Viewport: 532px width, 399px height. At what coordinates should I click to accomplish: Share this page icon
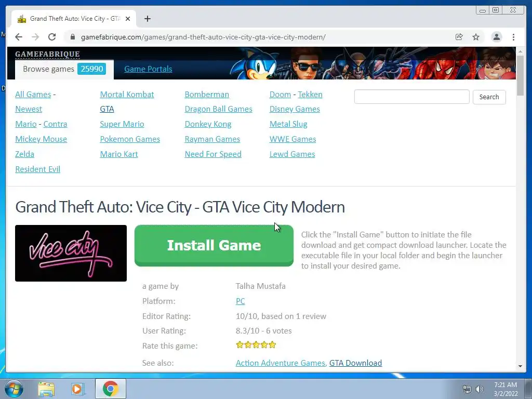click(x=459, y=37)
